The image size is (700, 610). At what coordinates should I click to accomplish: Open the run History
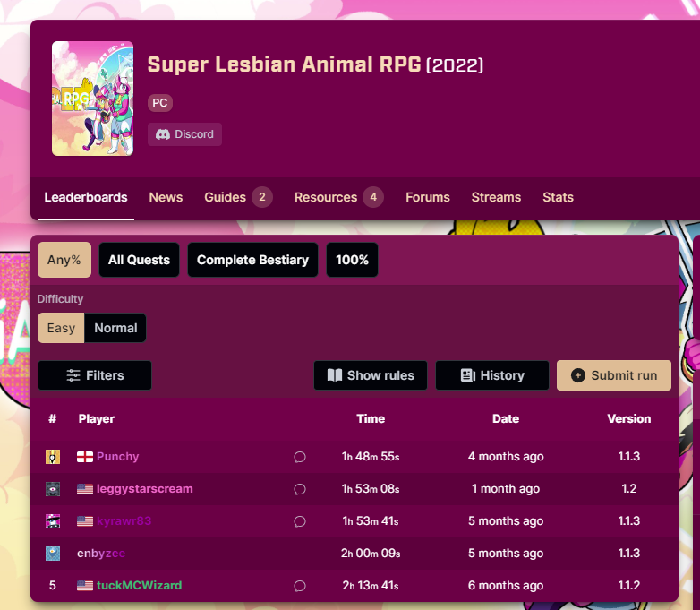tap(492, 375)
